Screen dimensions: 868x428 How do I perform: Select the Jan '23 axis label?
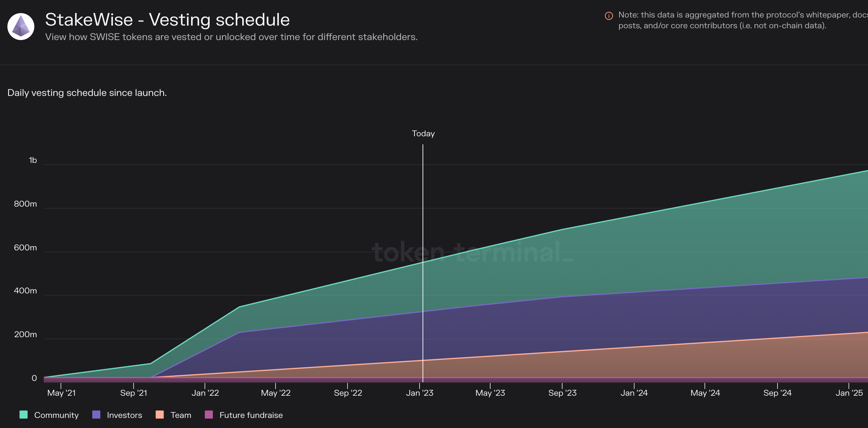420,393
